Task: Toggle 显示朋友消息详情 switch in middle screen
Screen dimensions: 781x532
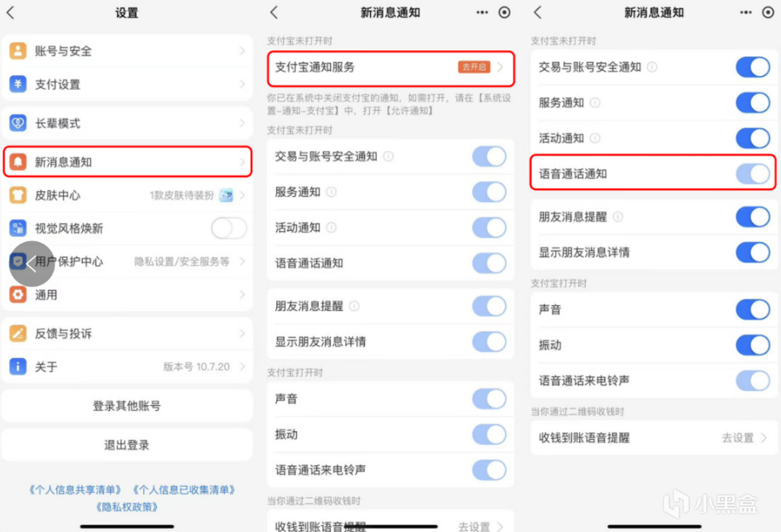Action: pyautogui.click(x=489, y=342)
